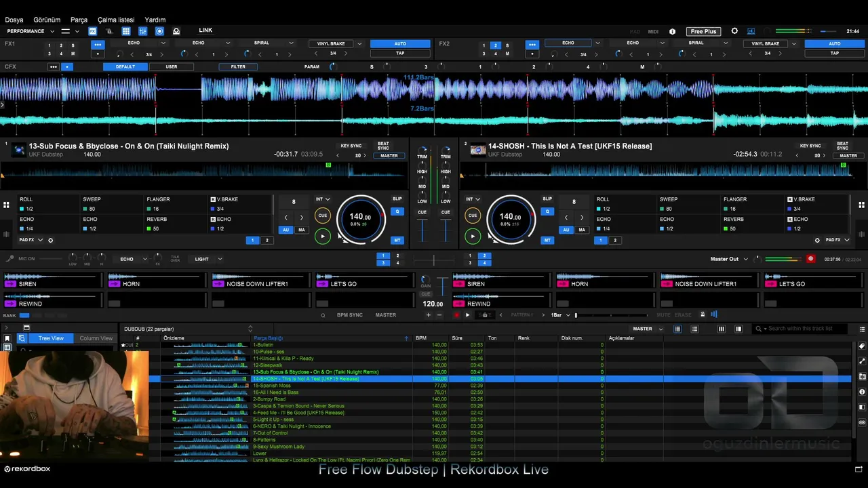
Task: Click the crossfader track
Action: 433,259
